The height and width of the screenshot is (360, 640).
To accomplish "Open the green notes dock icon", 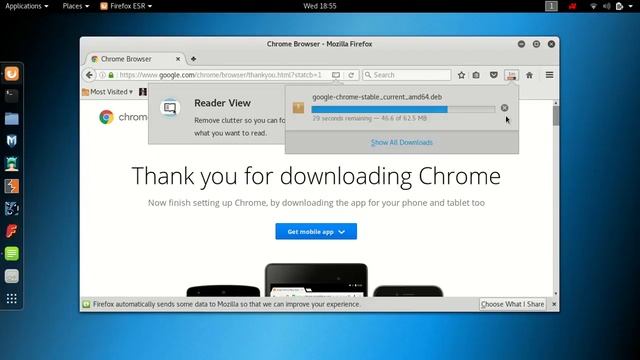I will point(11,253).
